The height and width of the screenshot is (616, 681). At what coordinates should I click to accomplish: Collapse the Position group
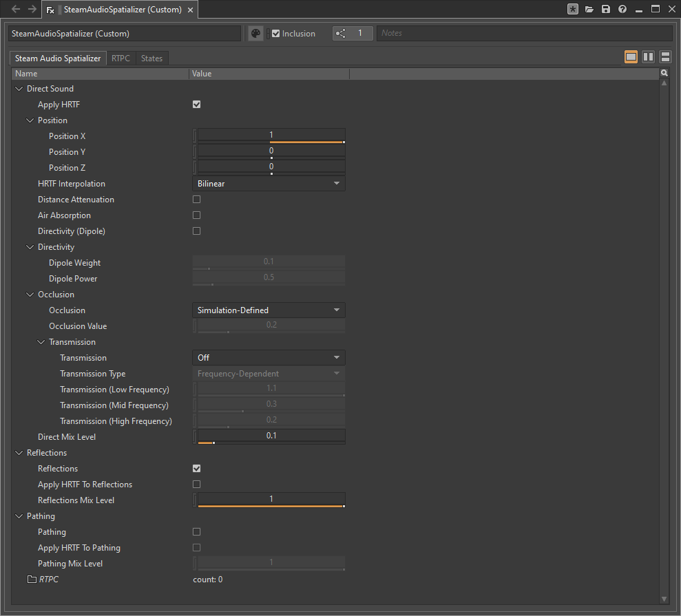(x=30, y=120)
